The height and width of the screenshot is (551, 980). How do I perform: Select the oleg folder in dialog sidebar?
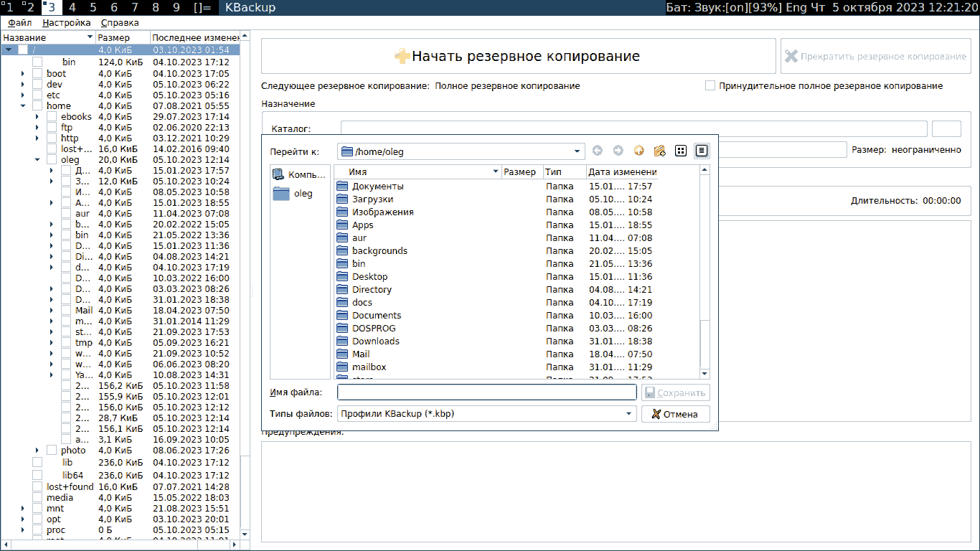tap(300, 194)
